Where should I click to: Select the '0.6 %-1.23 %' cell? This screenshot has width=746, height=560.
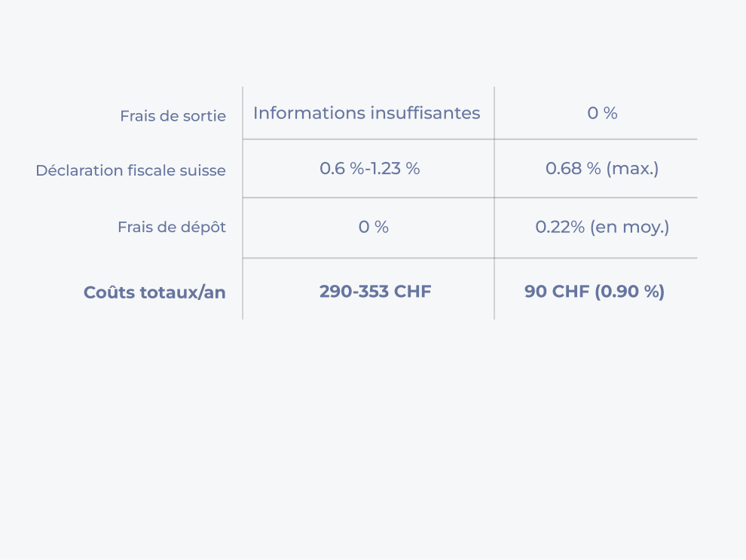pyautogui.click(x=369, y=168)
